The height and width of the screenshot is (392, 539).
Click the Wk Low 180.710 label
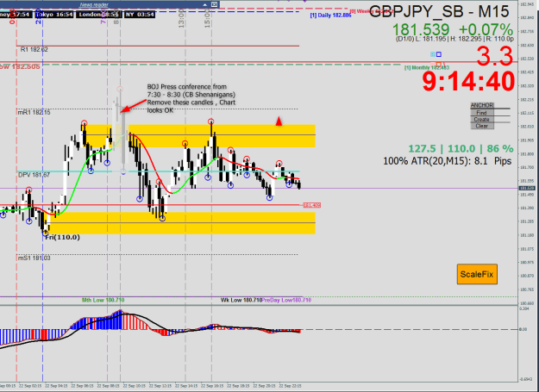point(241,300)
